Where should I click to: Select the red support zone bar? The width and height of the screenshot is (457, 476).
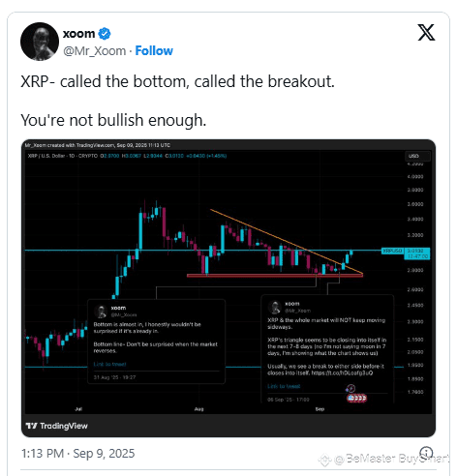[275, 276]
